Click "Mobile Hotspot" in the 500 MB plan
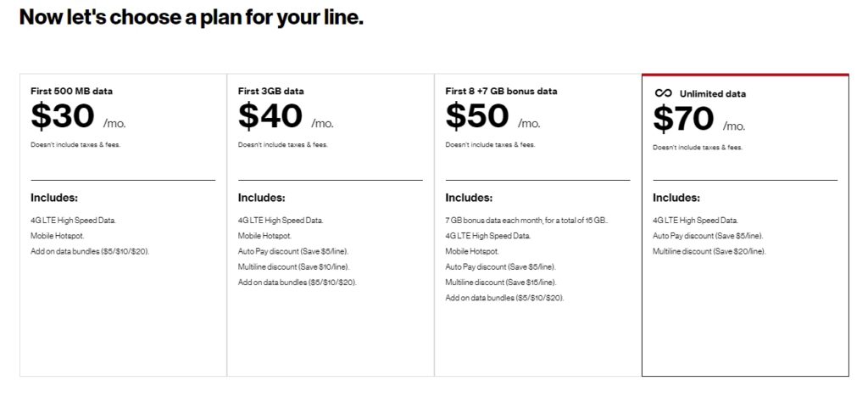The height and width of the screenshot is (403, 868). click(x=58, y=236)
